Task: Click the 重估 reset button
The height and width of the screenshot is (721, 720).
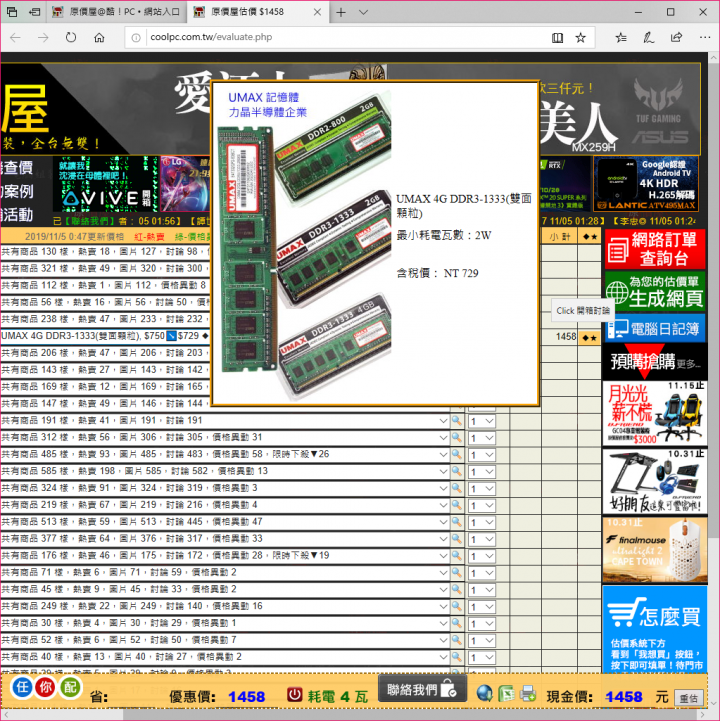Action: point(688,698)
